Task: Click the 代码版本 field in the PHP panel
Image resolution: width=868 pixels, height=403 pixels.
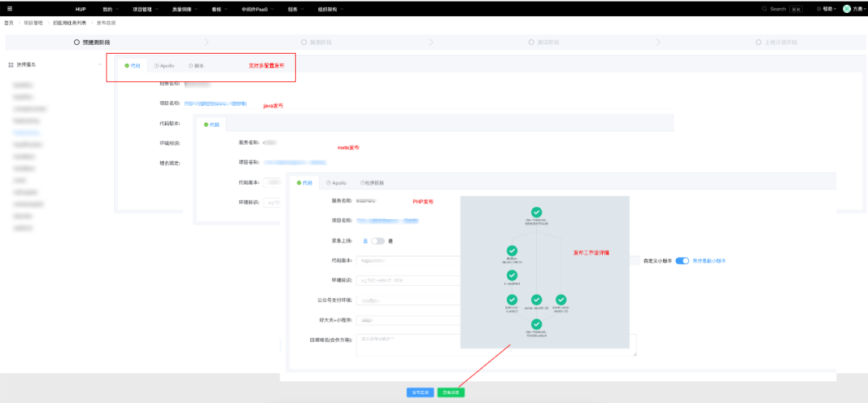Action: 408,260
